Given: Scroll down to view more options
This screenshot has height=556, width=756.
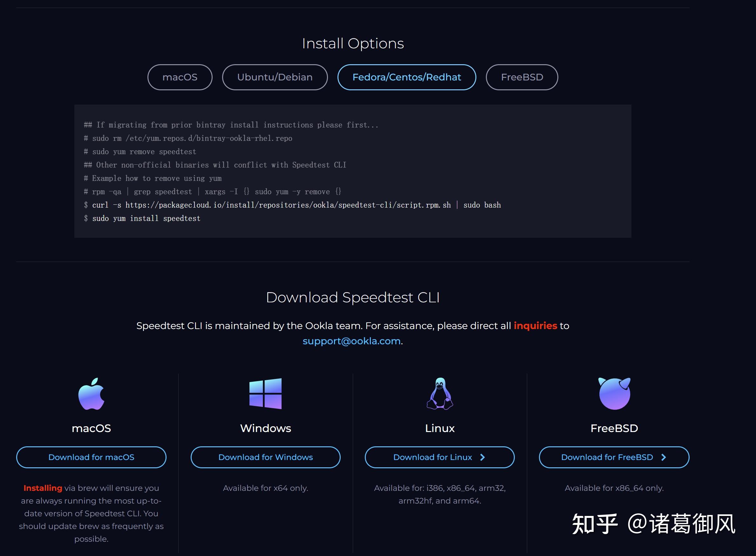Looking at the screenshot, I should click(439, 457).
